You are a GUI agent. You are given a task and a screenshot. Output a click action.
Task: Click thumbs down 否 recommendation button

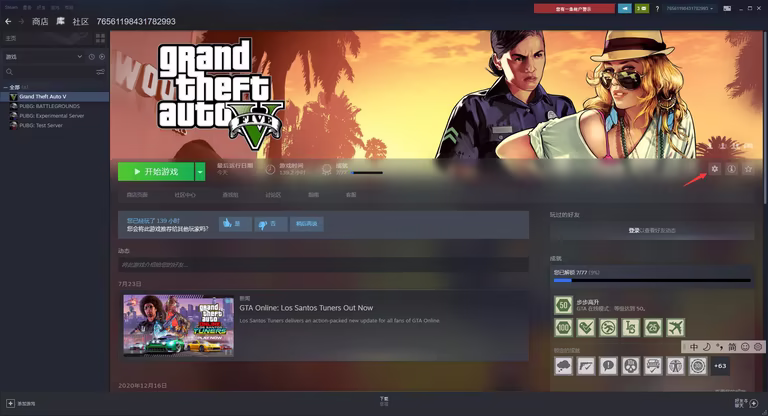pos(271,224)
